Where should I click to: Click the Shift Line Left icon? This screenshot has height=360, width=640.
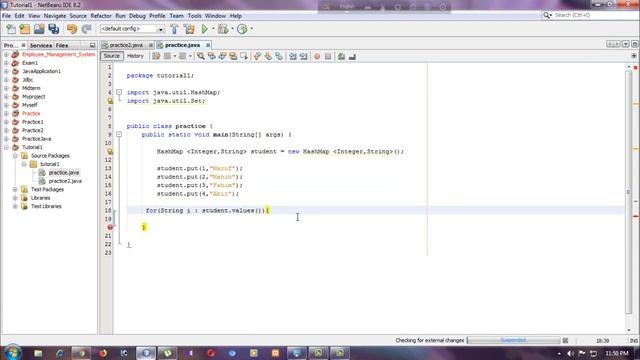(x=293, y=56)
